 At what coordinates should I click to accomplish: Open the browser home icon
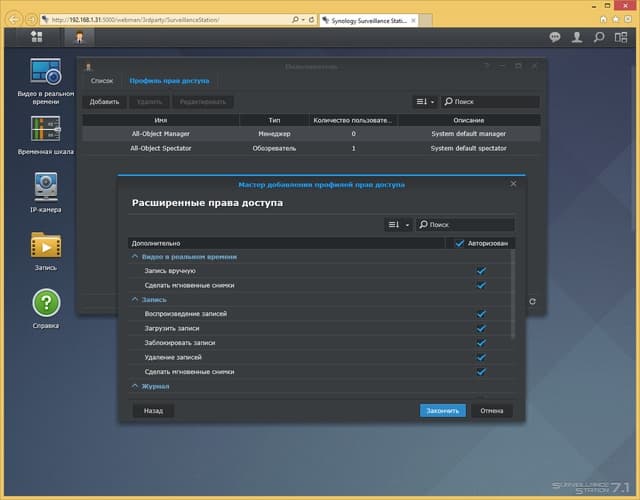[603, 19]
